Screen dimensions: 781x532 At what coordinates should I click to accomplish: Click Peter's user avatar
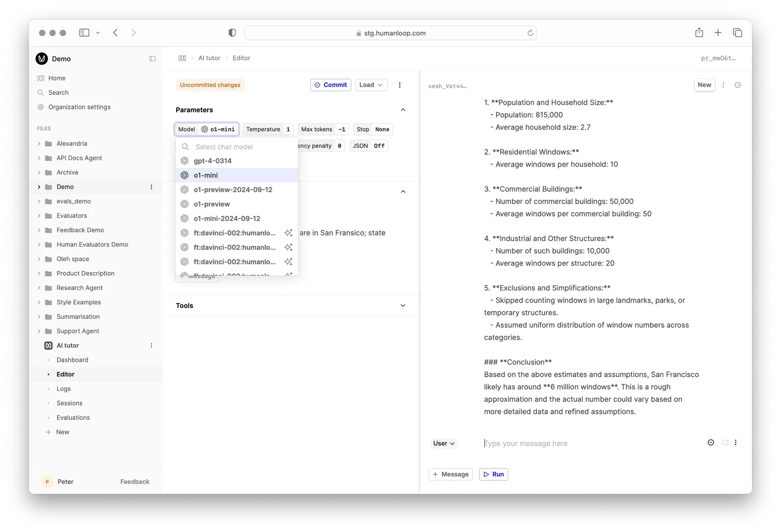pyautogui.click(x=47, y=482)
